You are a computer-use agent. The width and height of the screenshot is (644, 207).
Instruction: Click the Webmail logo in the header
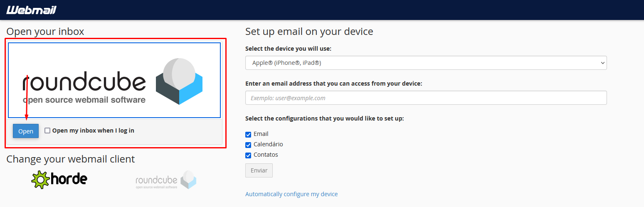[x=31, y=10]
